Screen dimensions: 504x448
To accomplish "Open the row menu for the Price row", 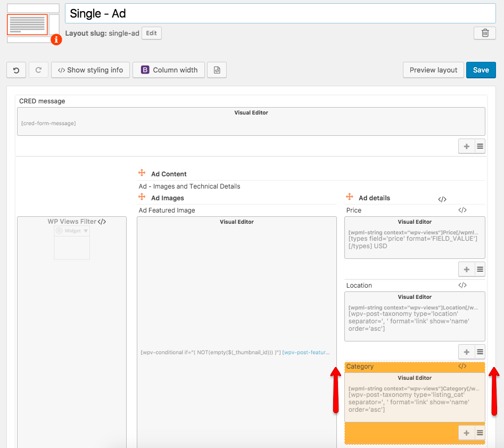I will (x=480, y=270).
